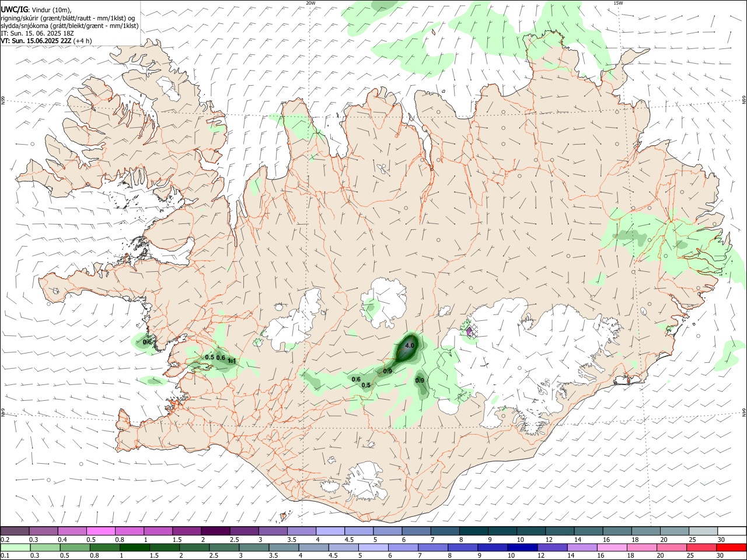Pick the navy blue bottom-row swatch between 10 and 12

coord(522,548)
